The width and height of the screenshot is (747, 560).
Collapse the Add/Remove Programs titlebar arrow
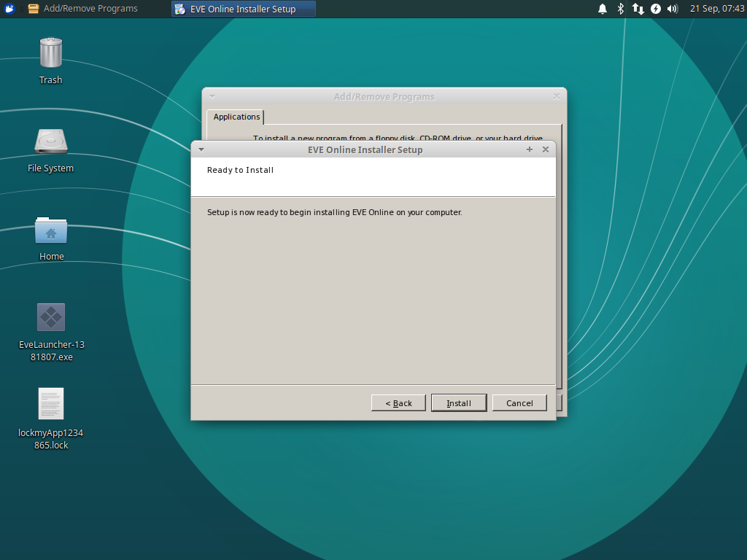(212, 96)
